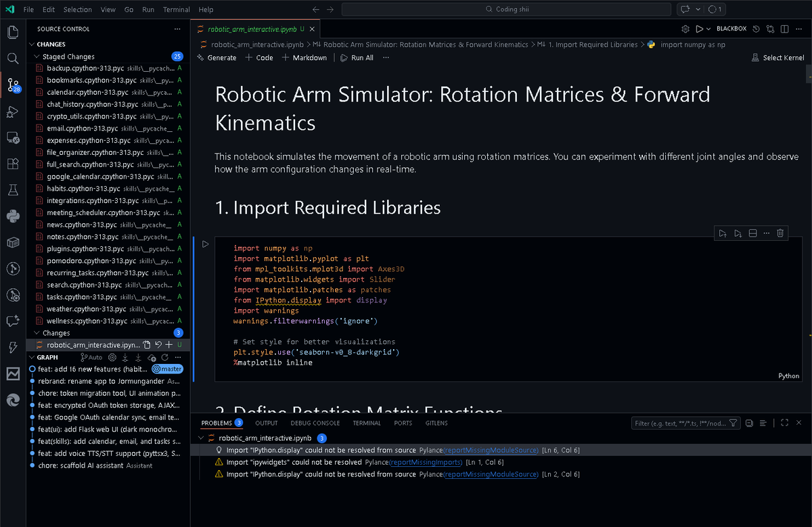Execute cell and above from cell toolbar
The width and height of the screenshot is (812, 527).
click(x=723, y=233)
